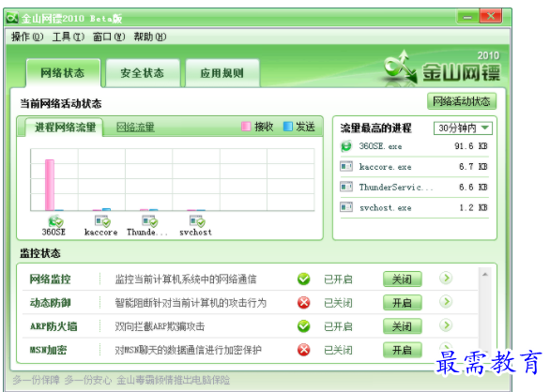The image size is (550, 392).
Task: Click the 360SE icon below the chart
Action: 55,221
